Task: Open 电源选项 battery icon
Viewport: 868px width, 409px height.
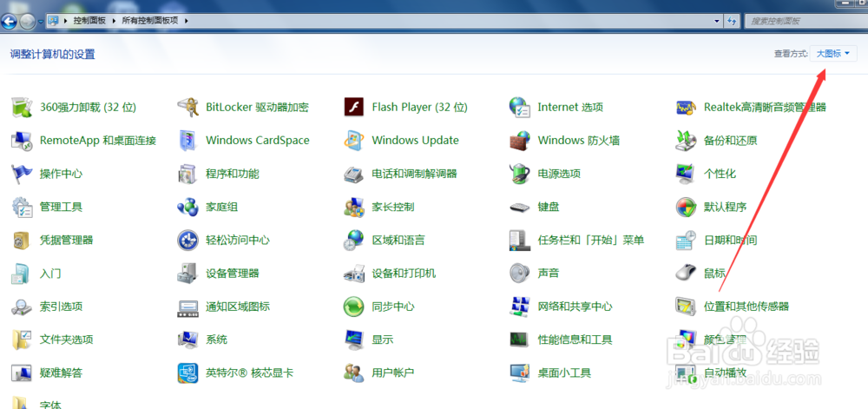Action: (520, 173)
